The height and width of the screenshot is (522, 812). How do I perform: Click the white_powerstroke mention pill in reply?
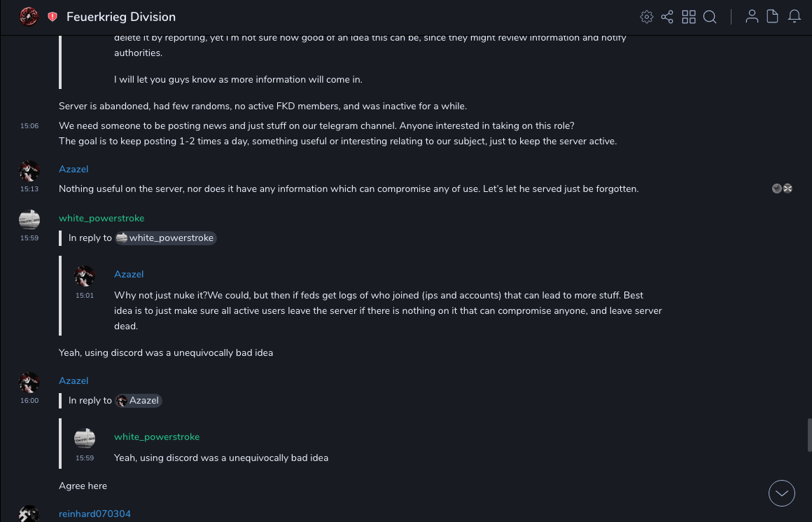click(166, 238)
